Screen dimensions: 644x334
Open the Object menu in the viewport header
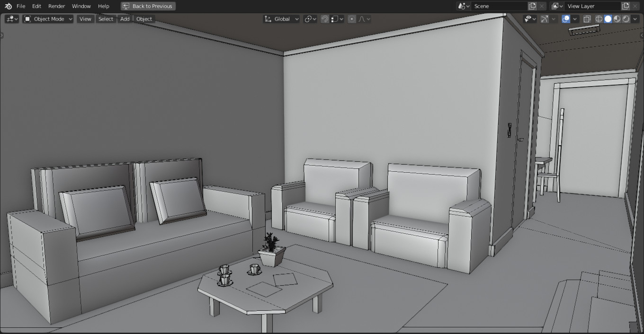[x=144, y=18]
